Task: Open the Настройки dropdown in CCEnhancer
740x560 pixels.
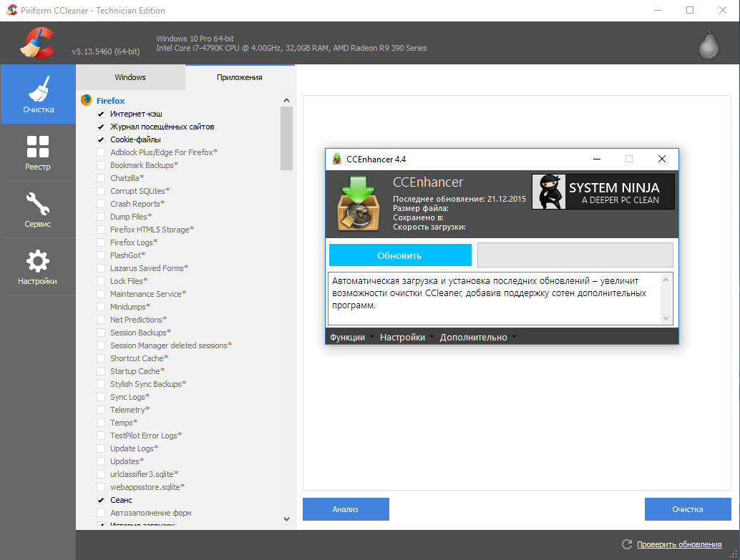Action: (x=406, y=338)
